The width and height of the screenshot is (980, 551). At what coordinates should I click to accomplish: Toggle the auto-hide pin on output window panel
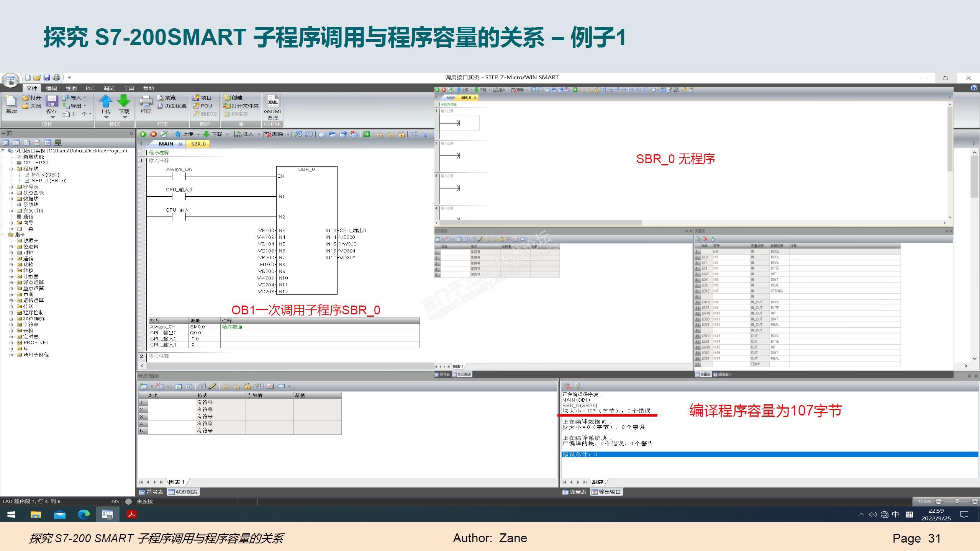coord(969,376)
